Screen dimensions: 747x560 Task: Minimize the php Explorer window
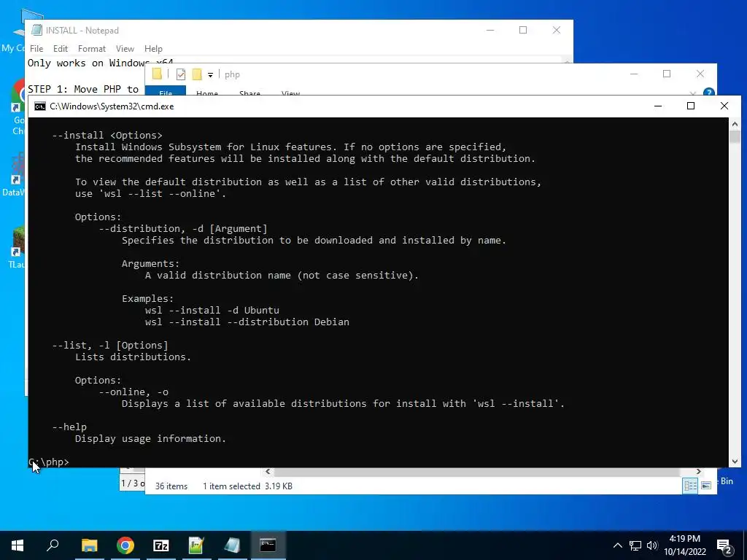click(x=634, y=74)
